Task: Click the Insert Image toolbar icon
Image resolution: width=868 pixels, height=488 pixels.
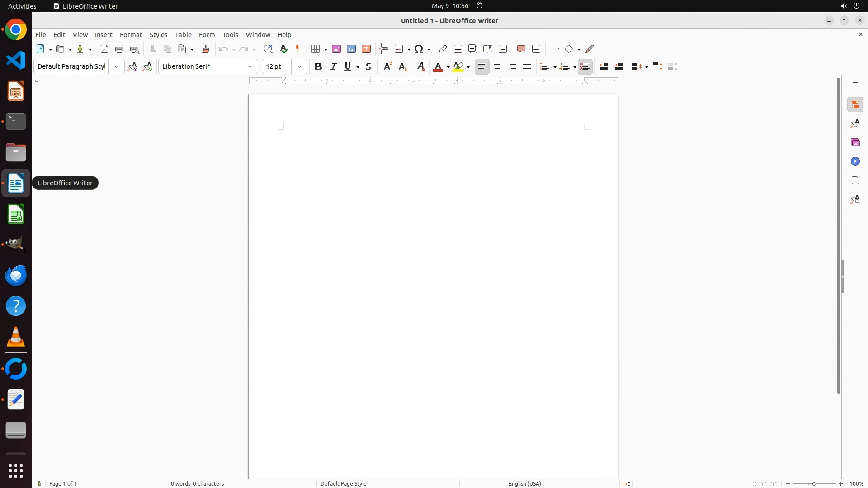Action: [336, 49]
